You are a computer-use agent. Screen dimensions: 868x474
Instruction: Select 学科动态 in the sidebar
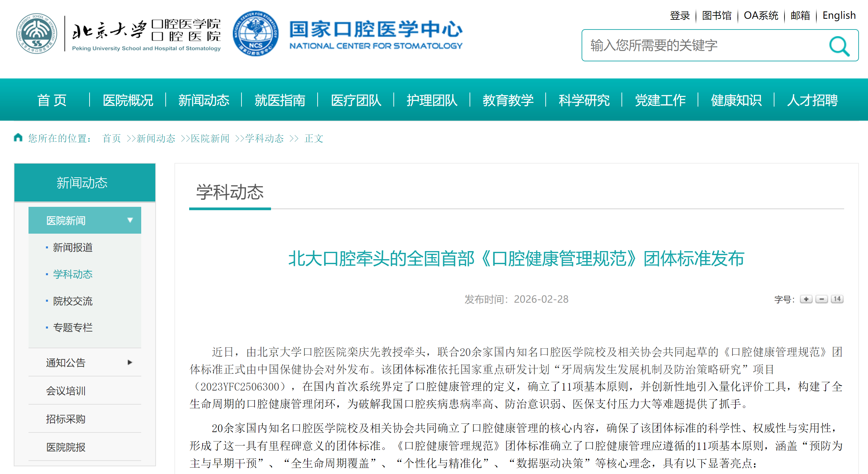[x=73, y=274]
